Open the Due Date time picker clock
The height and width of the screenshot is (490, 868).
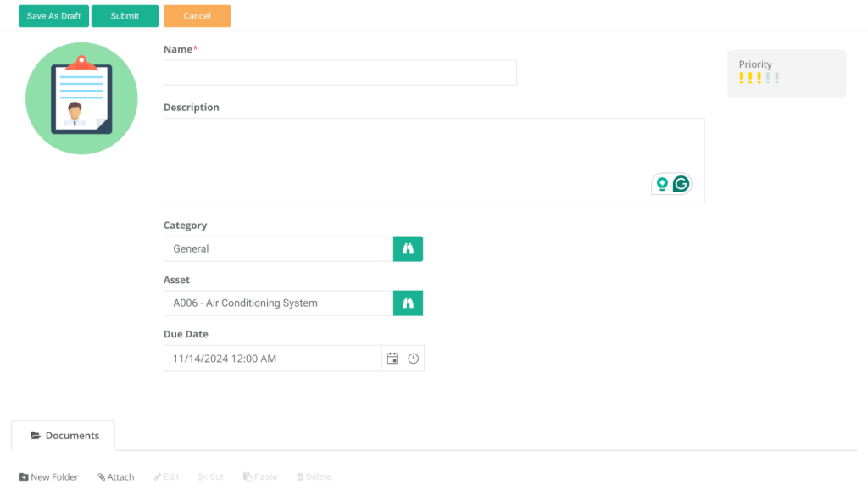[x=413, y=359]
